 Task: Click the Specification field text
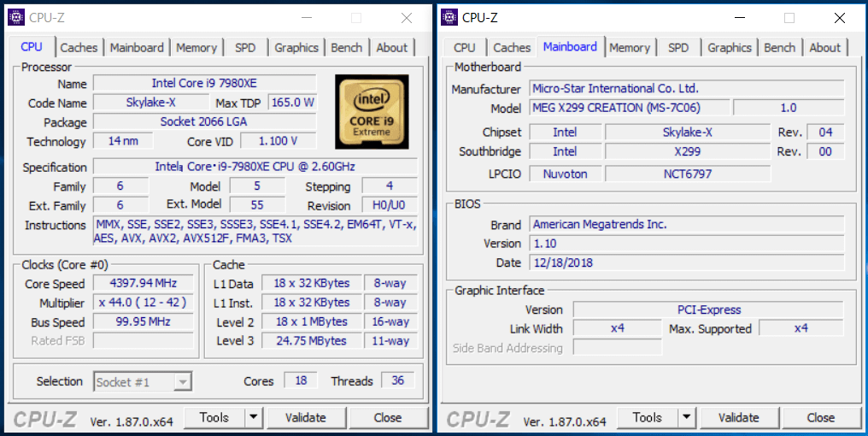click(x=255, y=166)
